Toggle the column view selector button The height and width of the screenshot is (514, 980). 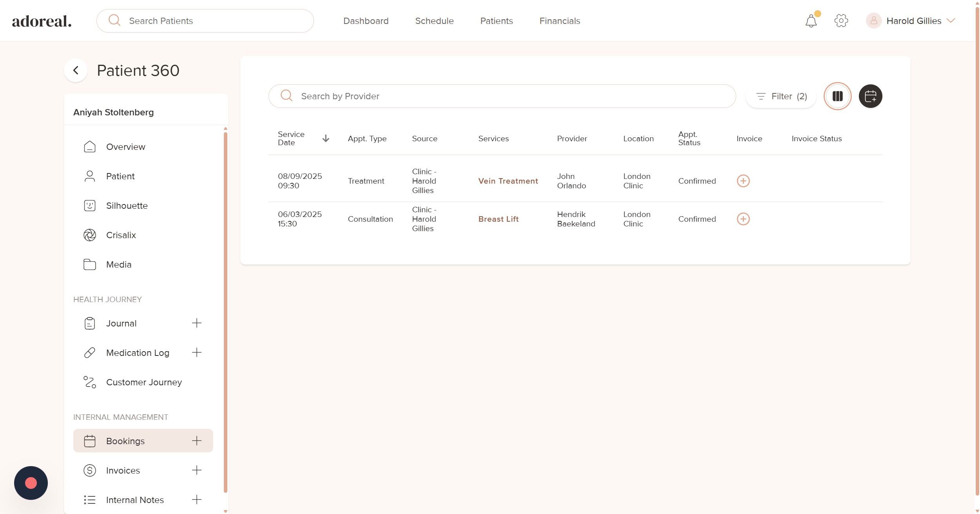837,96
